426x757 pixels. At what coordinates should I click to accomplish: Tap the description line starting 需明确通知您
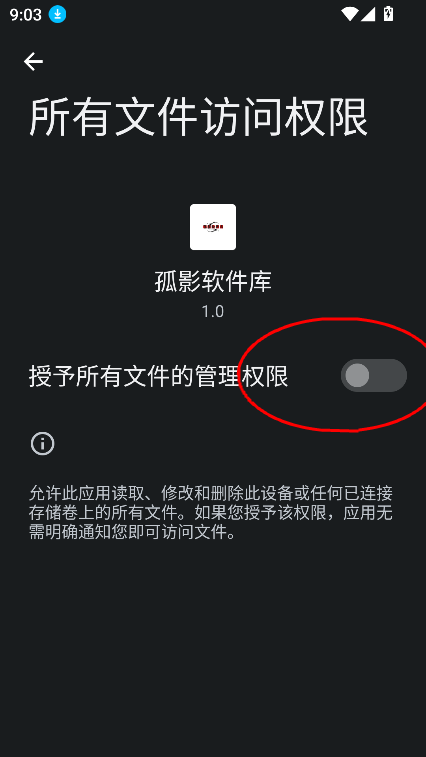coord(132,533)
